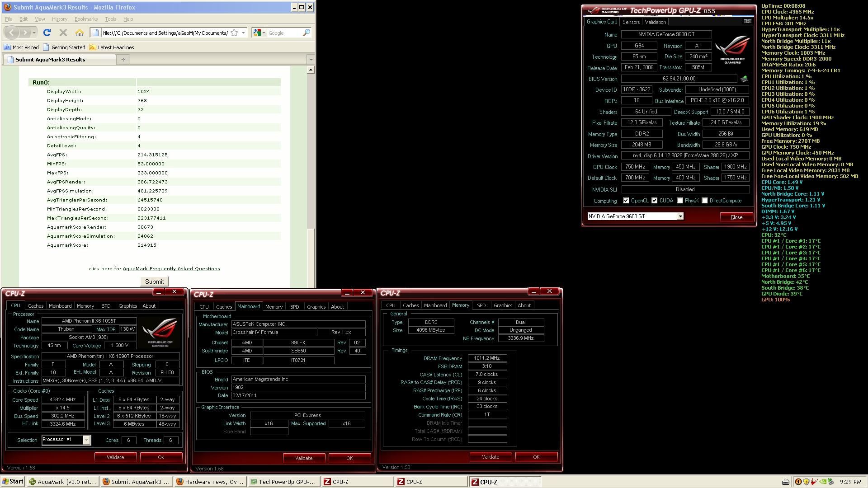Viewport: 868px width, 488px height.
Task: Reload the page in Firefox
Action: 47,33
